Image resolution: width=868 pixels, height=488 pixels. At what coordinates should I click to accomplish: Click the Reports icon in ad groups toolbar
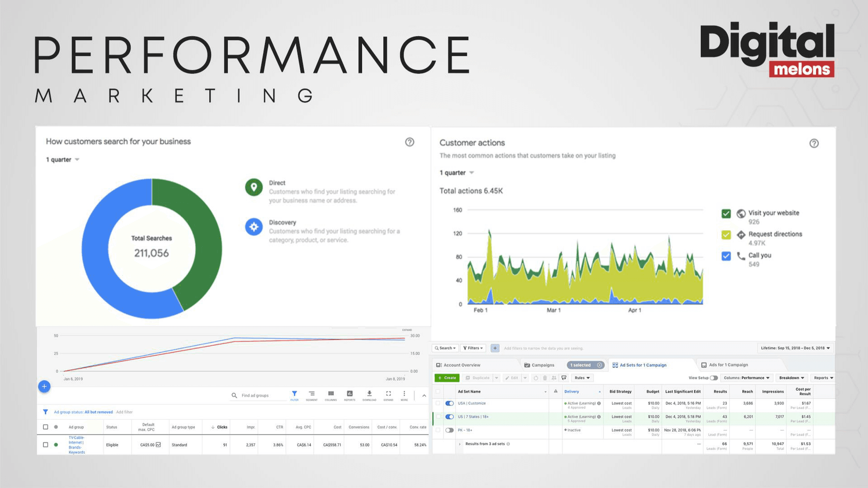click(349, 394)
